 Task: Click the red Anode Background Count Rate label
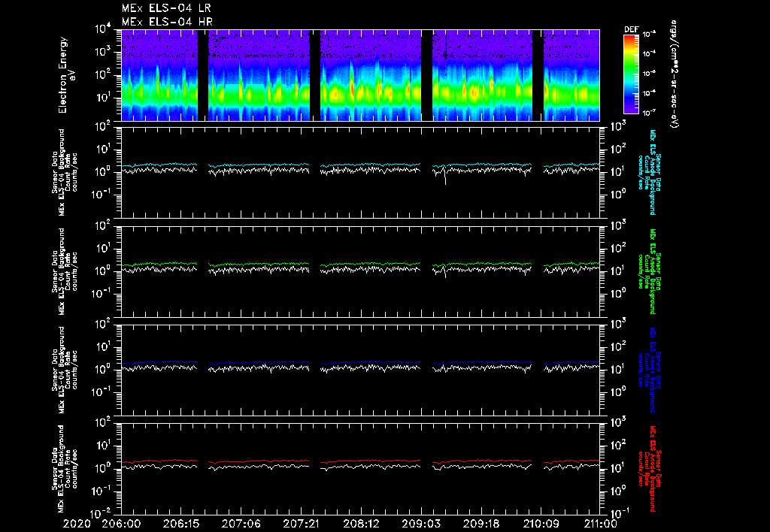point(650,469)
